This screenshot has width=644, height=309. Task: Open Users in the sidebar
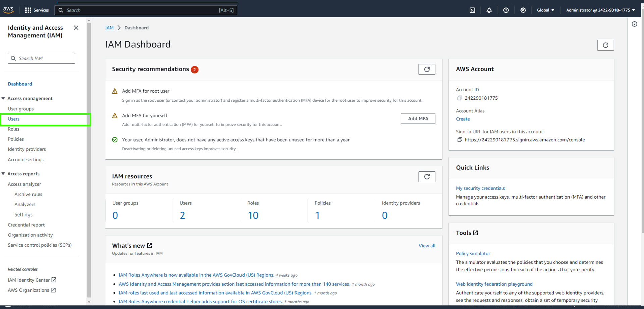(14, 119)
